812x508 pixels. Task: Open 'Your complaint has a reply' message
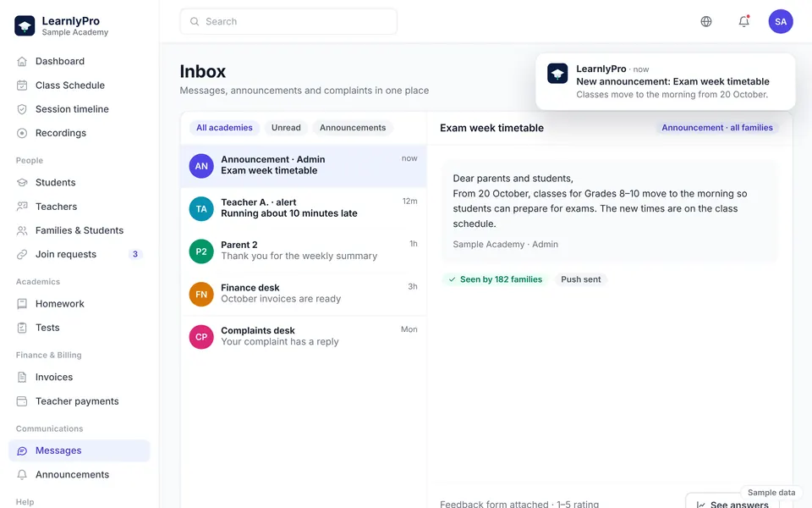[x=304, y=337]
